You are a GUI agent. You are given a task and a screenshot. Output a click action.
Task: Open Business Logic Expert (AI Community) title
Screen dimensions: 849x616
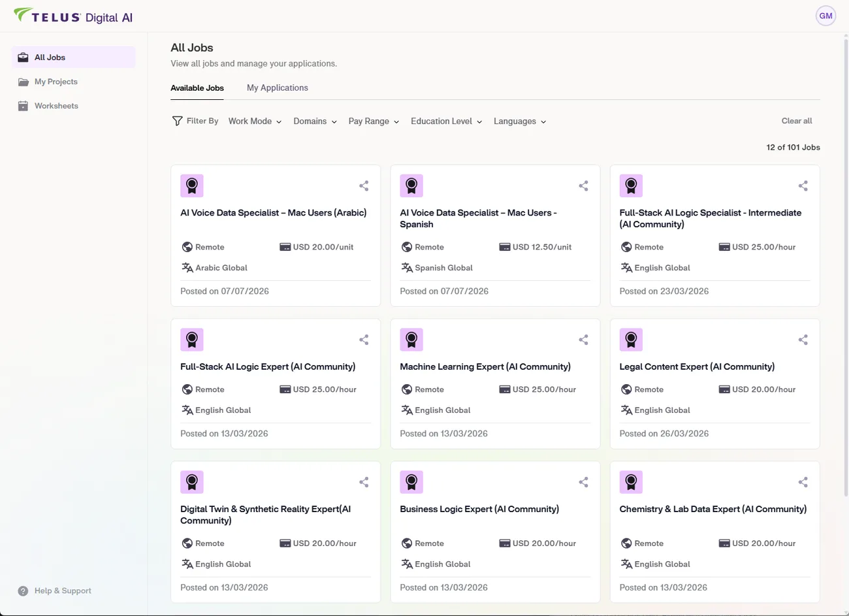coord(479,510)
